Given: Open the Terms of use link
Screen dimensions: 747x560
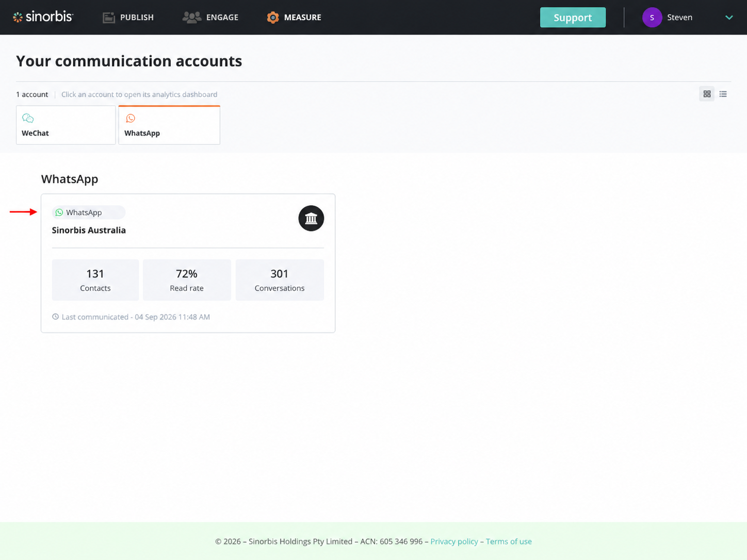Looking at the screenshot, I should tap(509, 541).
